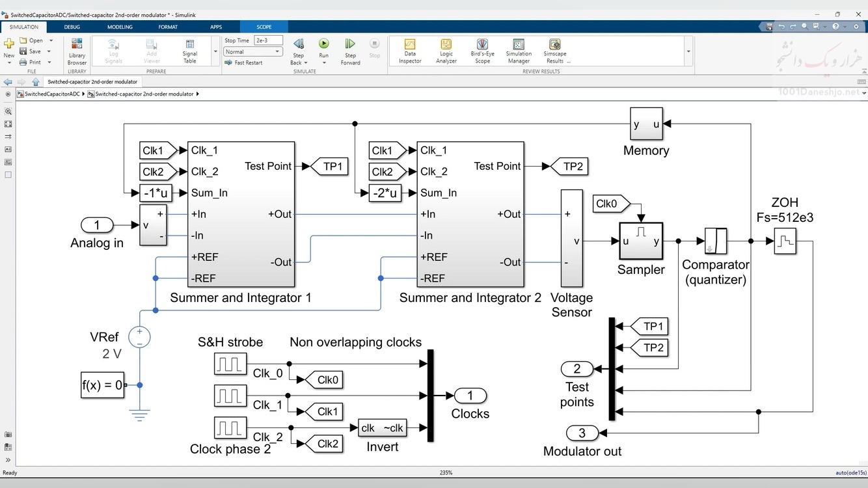Select the Summer and Integrator 2 block
Screen dimensions: 868x488
point(470,215)
